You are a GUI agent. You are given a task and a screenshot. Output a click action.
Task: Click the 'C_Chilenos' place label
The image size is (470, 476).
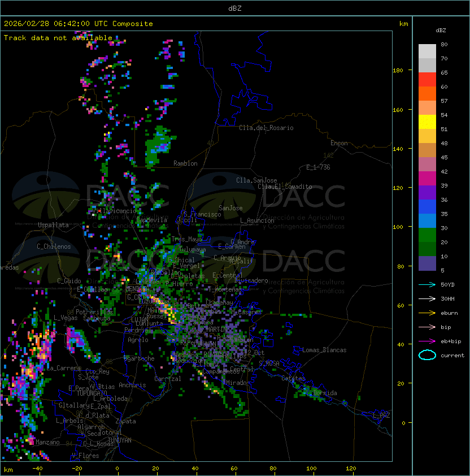54,246
